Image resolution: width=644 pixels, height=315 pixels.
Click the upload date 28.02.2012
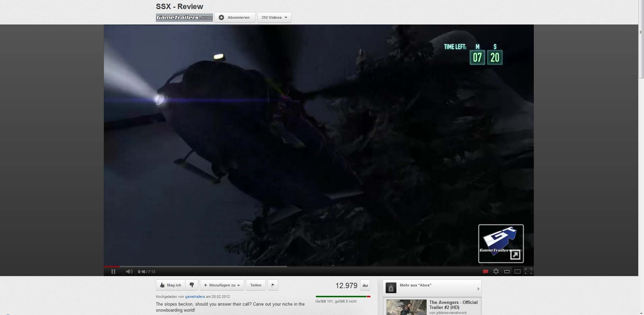[x=221, y=297]
